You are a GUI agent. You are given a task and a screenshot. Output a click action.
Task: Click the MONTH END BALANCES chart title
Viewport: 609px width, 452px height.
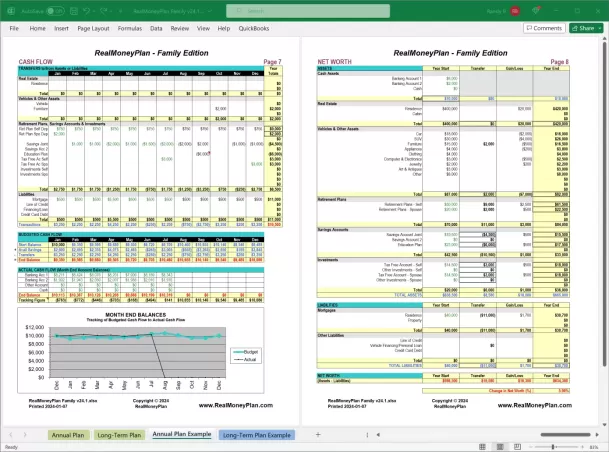[x=136, y=315]
